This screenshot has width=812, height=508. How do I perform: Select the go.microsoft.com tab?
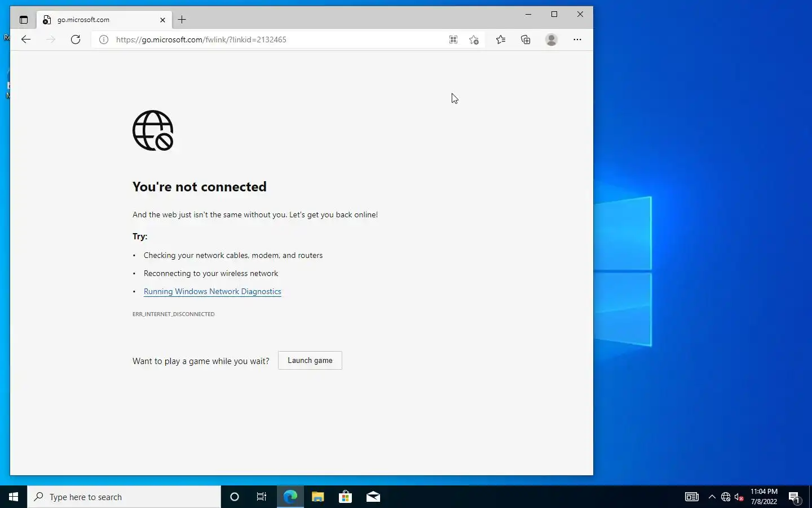[x=104, y=20]
